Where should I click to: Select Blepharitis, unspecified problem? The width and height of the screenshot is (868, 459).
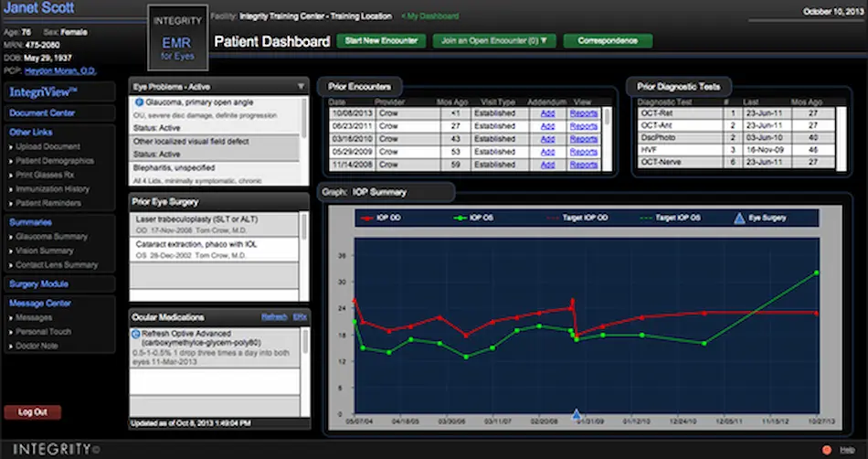coord(215,174)
